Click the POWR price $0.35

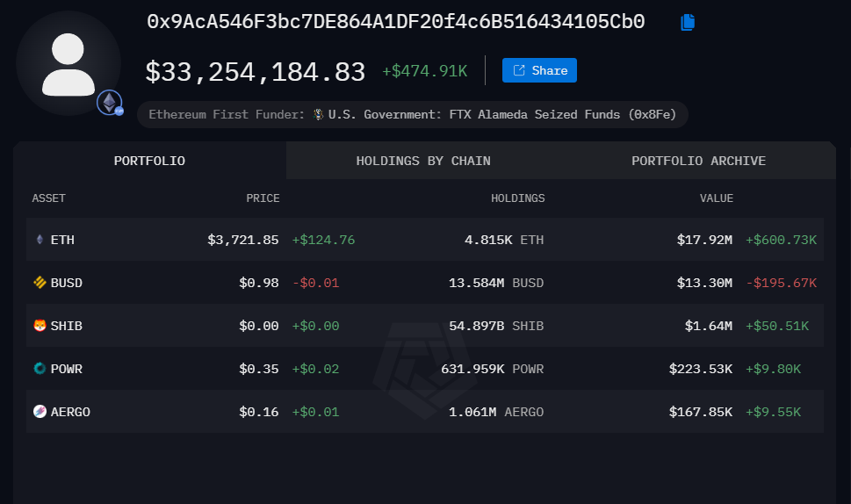coord(259,369)
